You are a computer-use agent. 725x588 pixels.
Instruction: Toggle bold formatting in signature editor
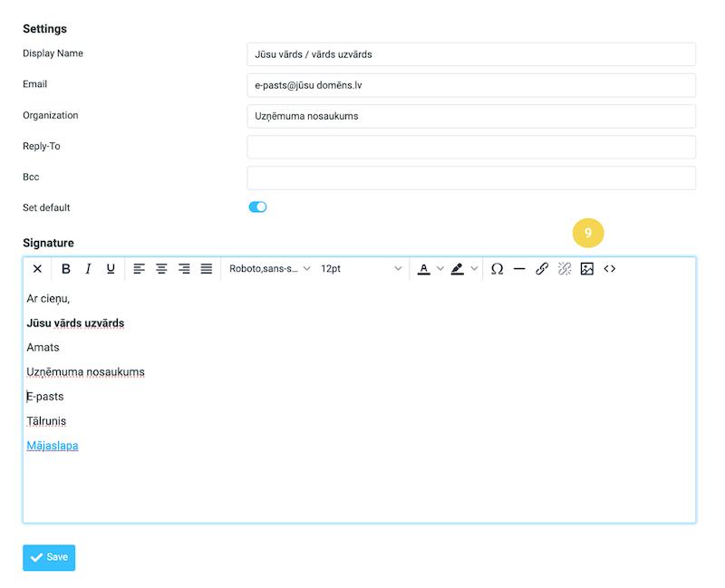point(66,269)
